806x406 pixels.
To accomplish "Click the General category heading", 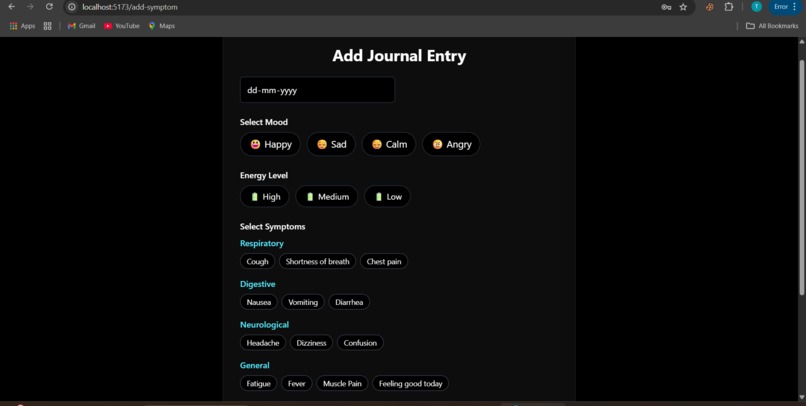I will 254,365.
